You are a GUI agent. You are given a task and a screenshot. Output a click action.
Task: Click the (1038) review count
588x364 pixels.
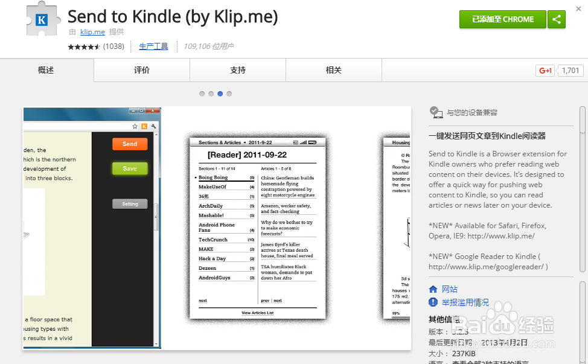pos(113,46)
